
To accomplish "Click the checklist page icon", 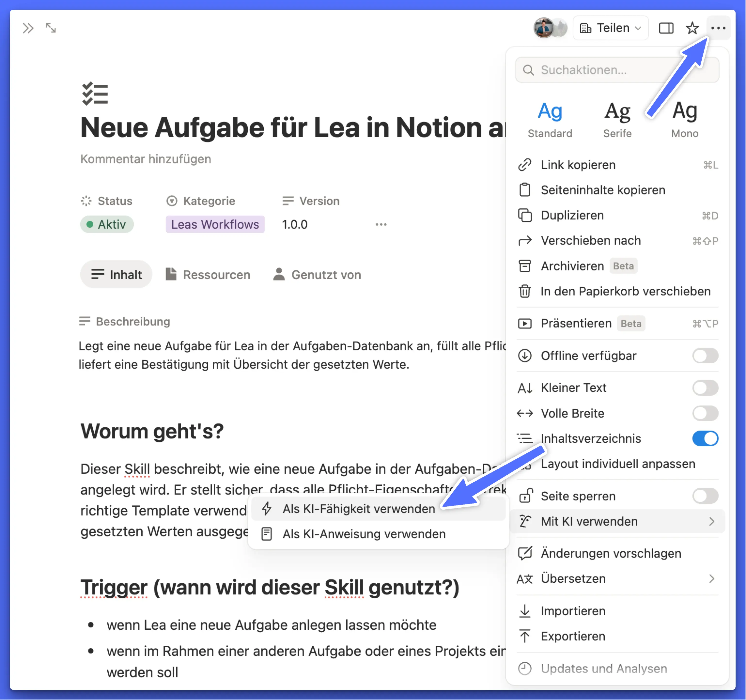I will [x=95, y=94].
